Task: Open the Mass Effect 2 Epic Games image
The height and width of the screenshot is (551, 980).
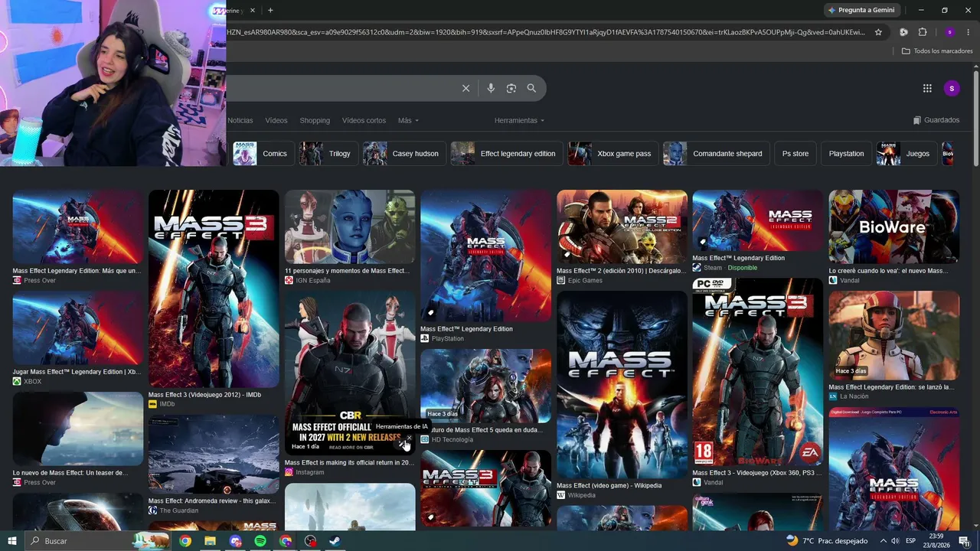Action: tap(622, 227)
